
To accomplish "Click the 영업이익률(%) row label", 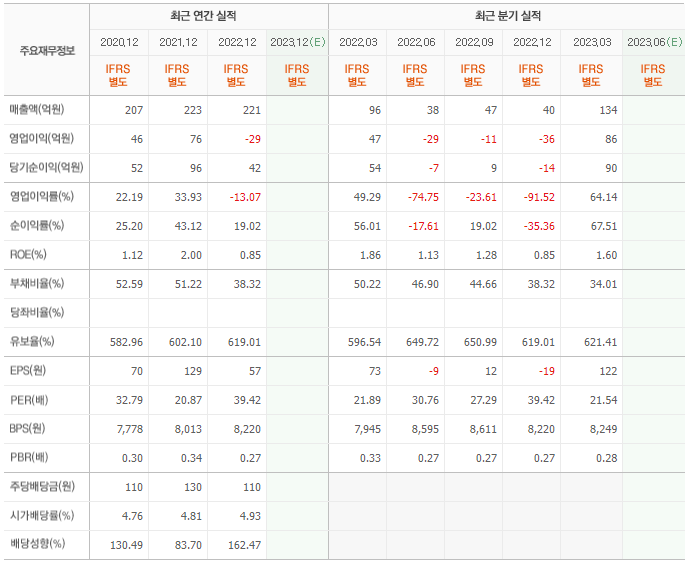I will 42,196.
